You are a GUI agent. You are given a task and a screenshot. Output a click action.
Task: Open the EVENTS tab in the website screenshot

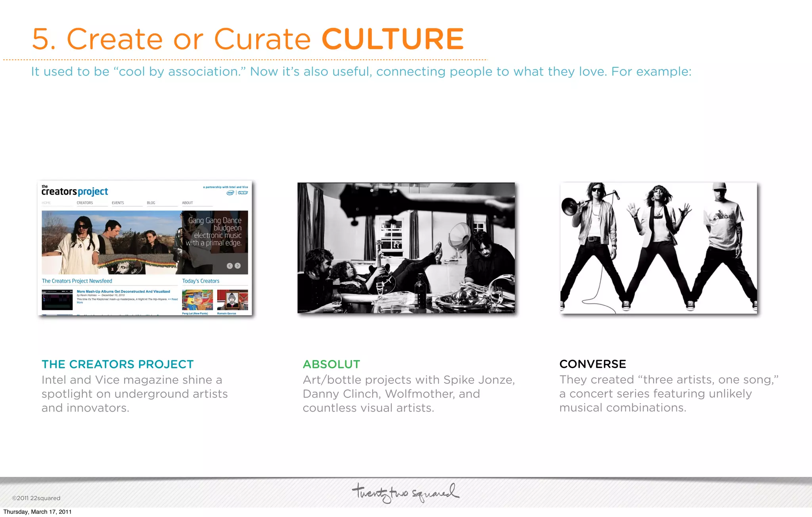coord(118,203)
